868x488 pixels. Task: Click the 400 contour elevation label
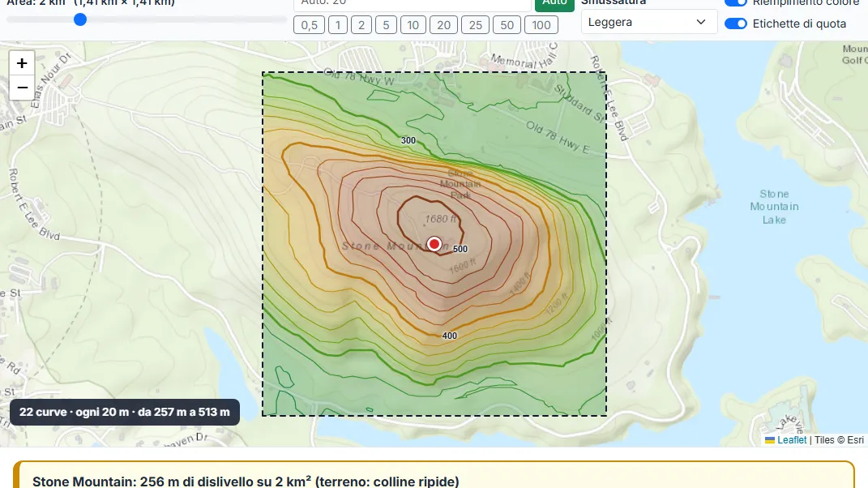450,336
